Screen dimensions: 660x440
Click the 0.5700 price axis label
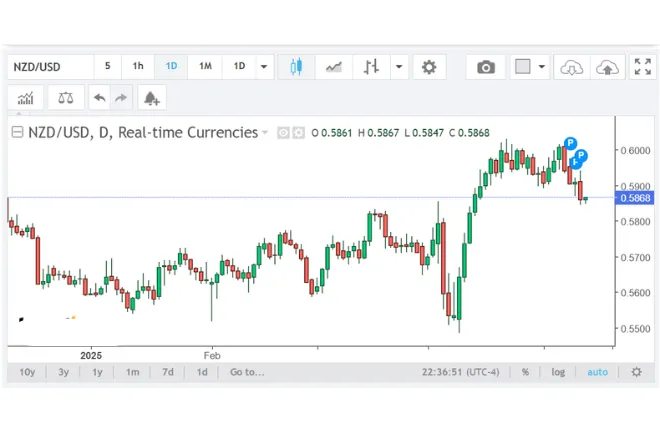click(x=636, y=257)
